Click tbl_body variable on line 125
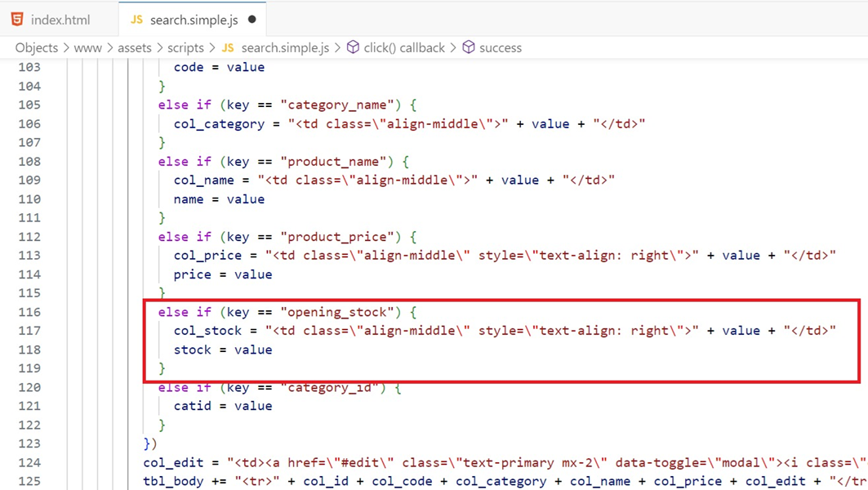The width and height of the screenshot is (868, 490). point(173,481)
